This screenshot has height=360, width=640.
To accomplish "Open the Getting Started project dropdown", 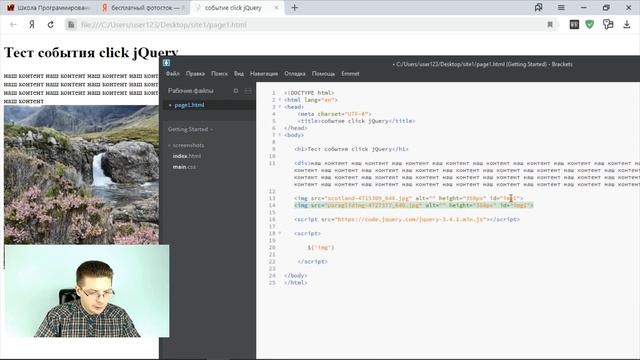I will (x=190, y=129).
